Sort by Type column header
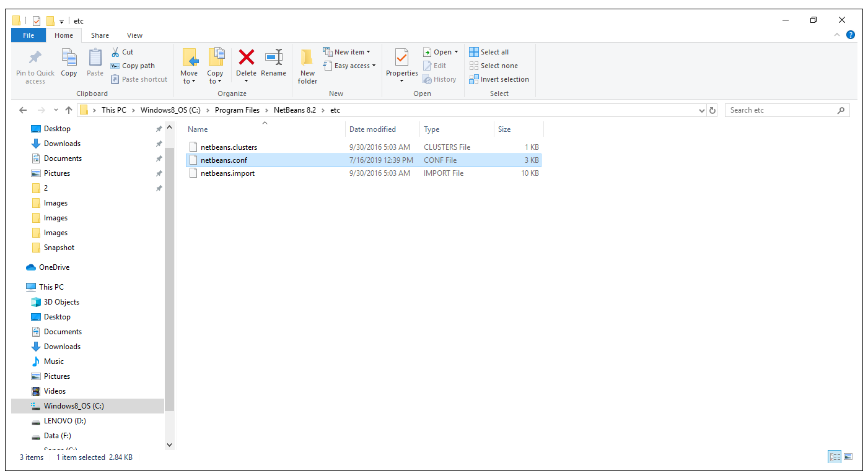Viewport: 868px width, 476px height. coord(457,129)
